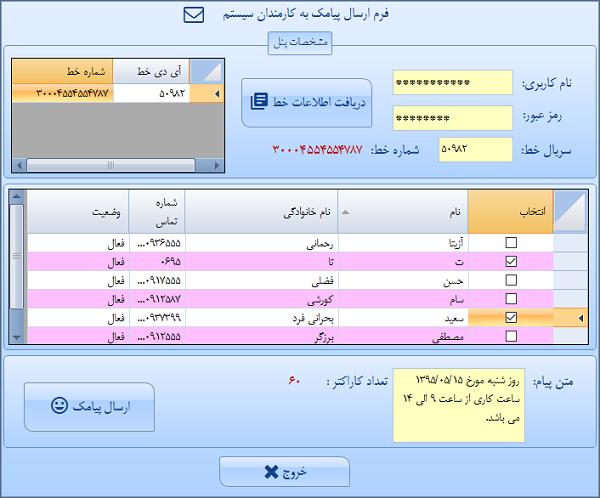Uncheck the selection box for employee ت
The height and width of the screenshot is (498, 600).
tap(511, 261)
